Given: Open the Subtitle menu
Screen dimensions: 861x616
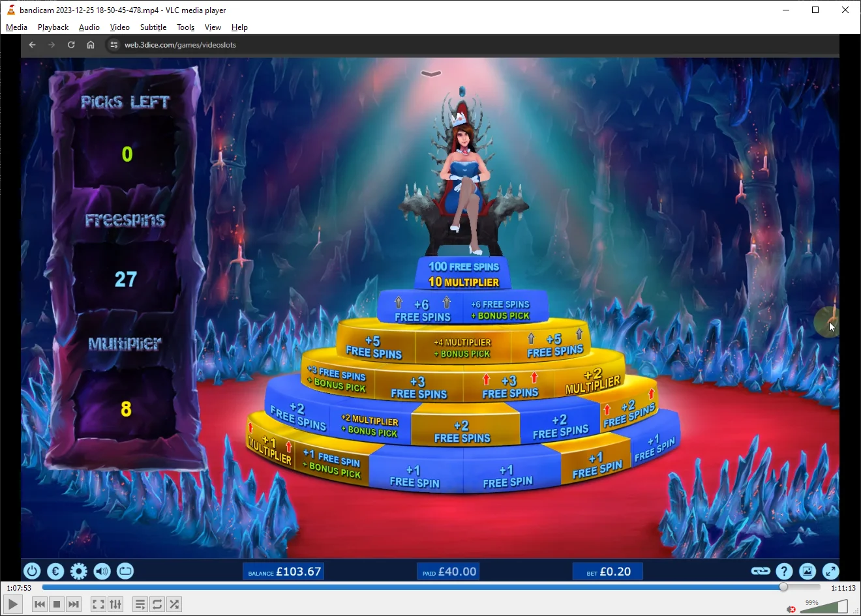Looking at the screenshot, I should coord(153,27).
